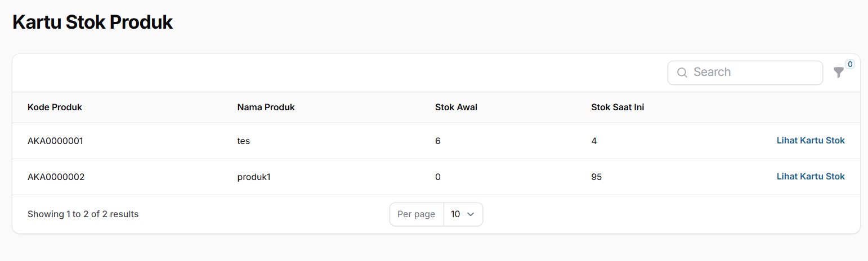Open Lihat Kartu Stok for produk1

coord(811,177)
